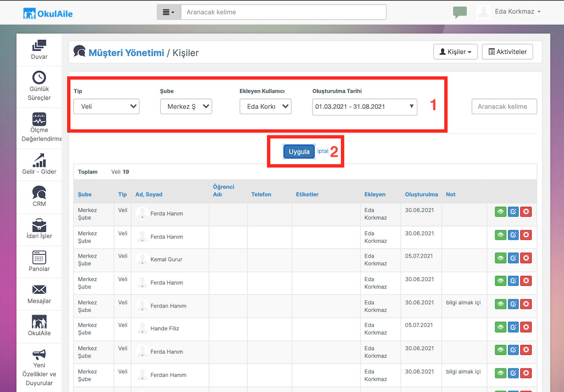Click the OkulAile logo in top bar
This screenshot has height=392, width=564.
[x=48, y=14]
